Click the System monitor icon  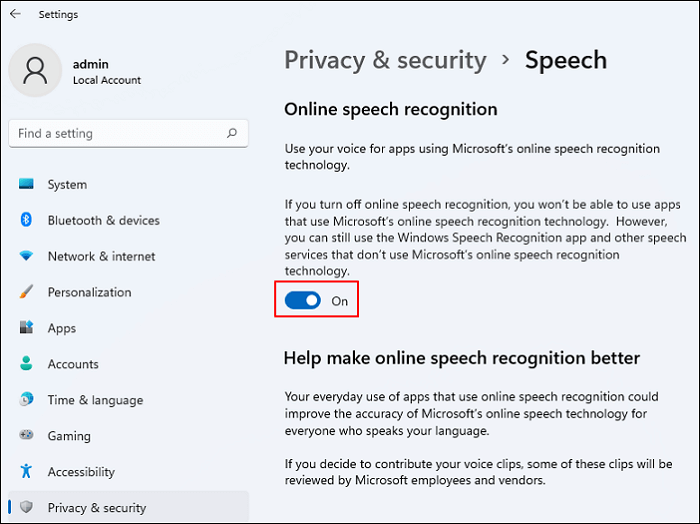(x=27, y=185)
